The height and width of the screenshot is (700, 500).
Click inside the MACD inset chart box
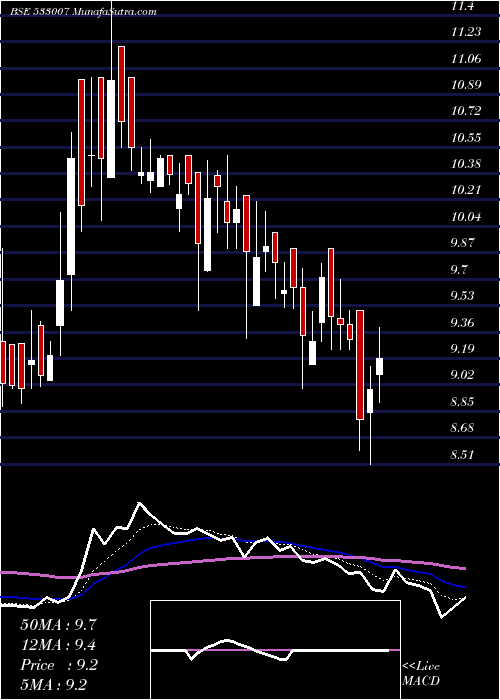(275, 650)
